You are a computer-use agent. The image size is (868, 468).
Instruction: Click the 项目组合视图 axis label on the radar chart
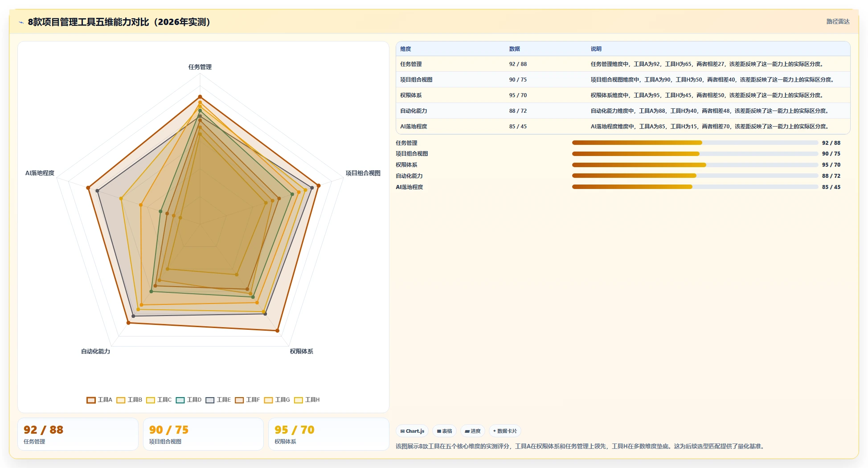[363, 173]
